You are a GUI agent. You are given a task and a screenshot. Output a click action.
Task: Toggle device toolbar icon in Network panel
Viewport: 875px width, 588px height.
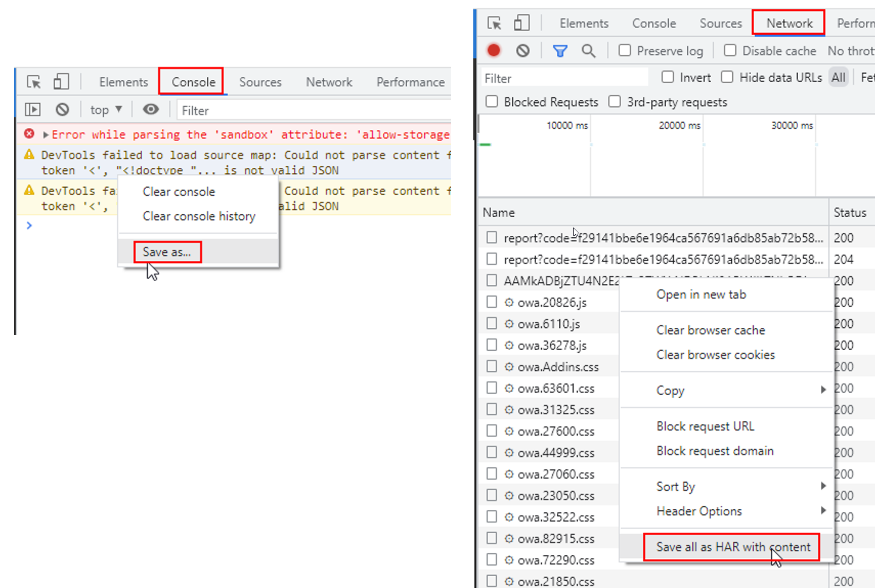pyautogui.click(x=521, y=24)
